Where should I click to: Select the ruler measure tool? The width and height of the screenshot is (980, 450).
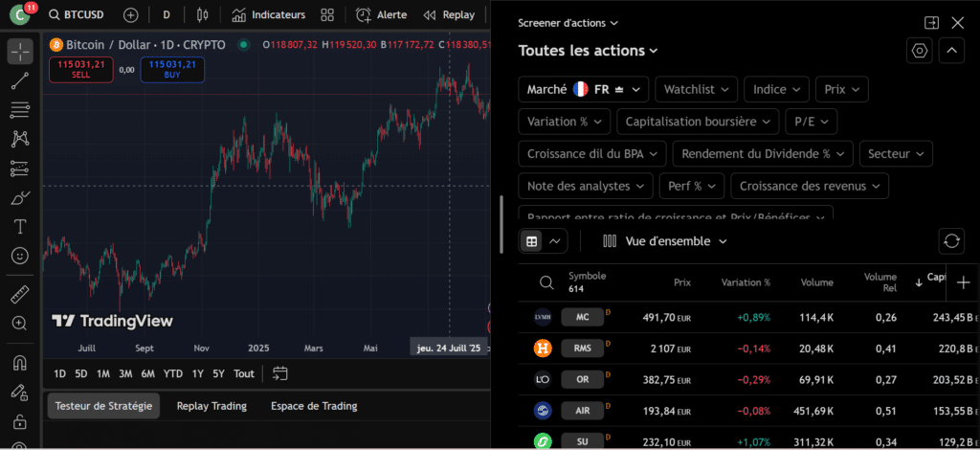click(20, 294)
